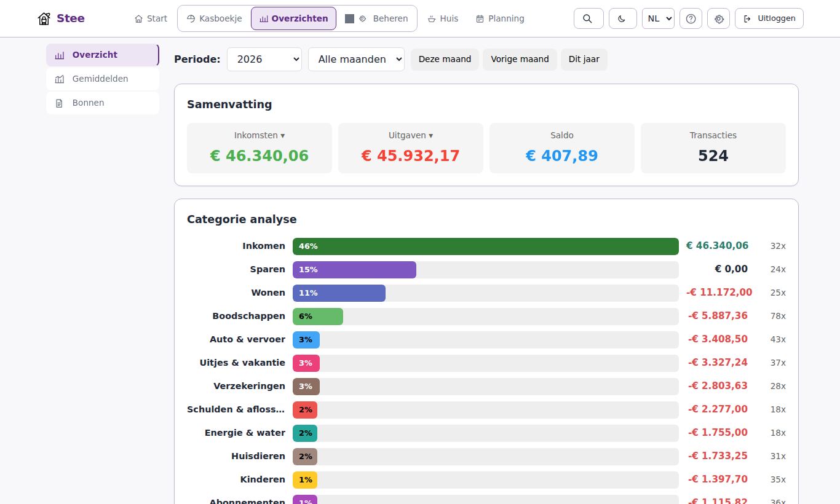Click the Auto & vervoer 3% bar
The image size is (840, 504).
click(x=306, y=339)
